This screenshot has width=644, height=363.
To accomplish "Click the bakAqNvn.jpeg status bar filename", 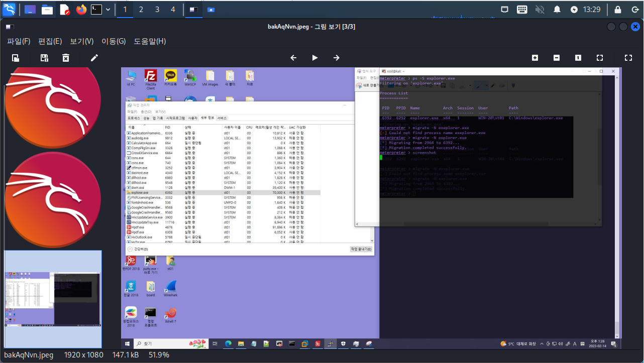I will click(x=29, y=355).
